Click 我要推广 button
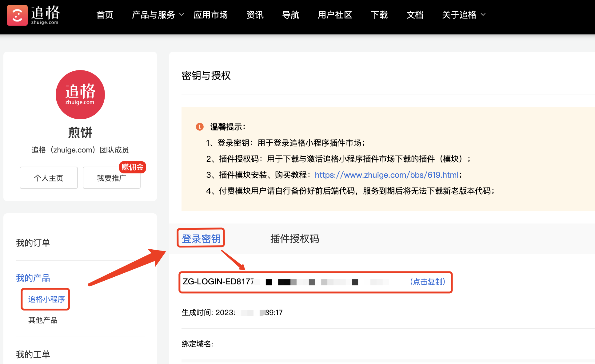This screenshot has width=595, height=364. (x=112, y=178)
